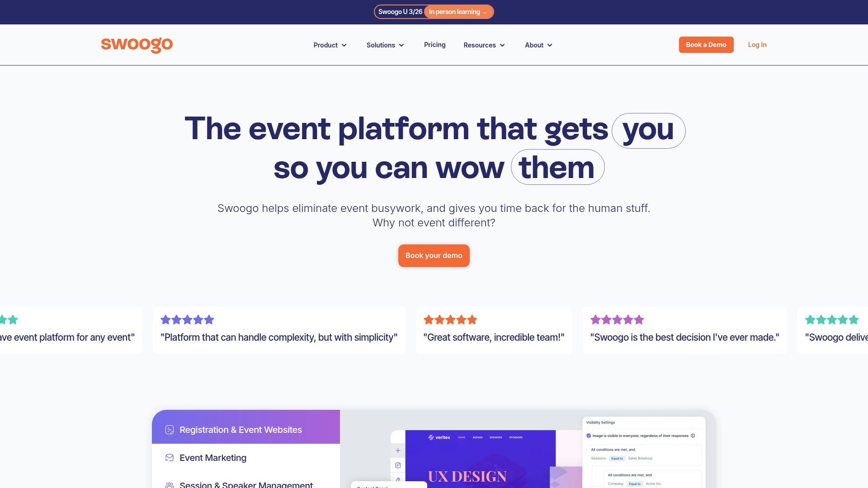Click the Book a Demo button

706,45
